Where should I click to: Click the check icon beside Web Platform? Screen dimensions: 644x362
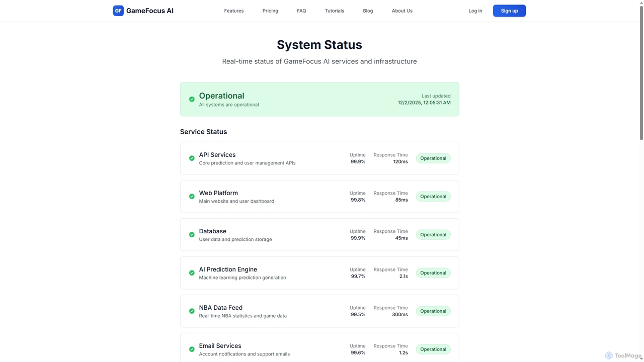pos(192,197)
